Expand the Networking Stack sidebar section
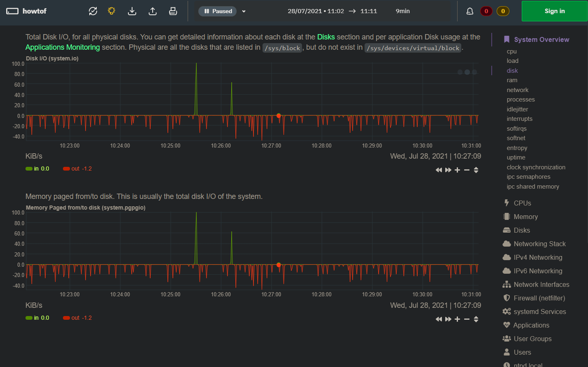This screenshot has width=588, height=367. pyautogui.click(x=539, y=244)
